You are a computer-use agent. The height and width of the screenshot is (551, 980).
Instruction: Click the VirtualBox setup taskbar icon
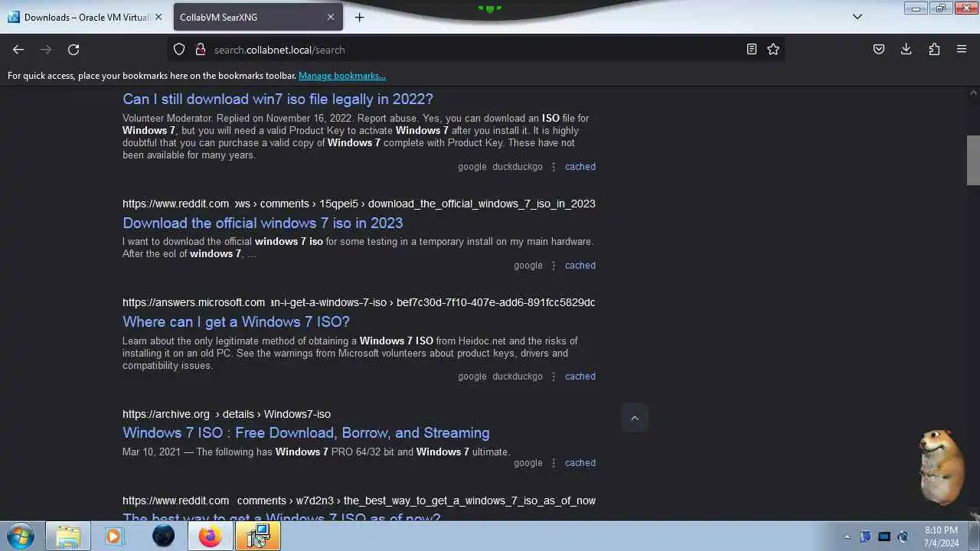click(x=258, y=536)
